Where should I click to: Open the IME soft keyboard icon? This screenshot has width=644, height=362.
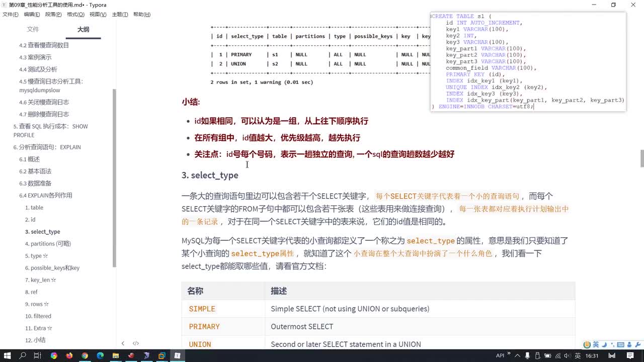pyautogui.click(x=620, y=345)
